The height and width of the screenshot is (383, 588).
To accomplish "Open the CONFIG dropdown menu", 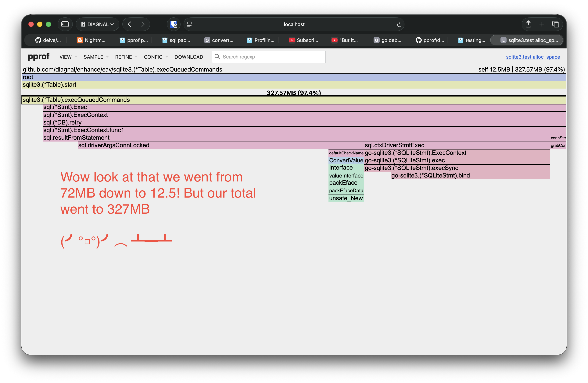I will coord(156,57).
